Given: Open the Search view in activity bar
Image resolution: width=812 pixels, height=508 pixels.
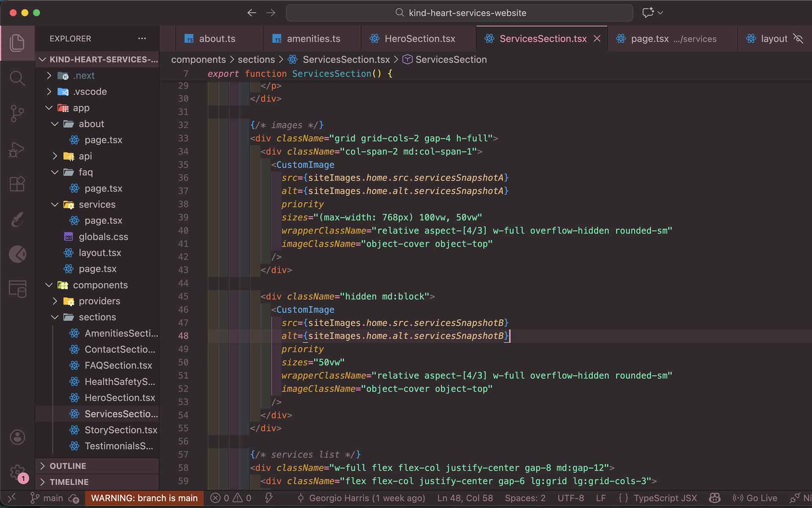Looking at the screenshot, I should coord(17,78).
